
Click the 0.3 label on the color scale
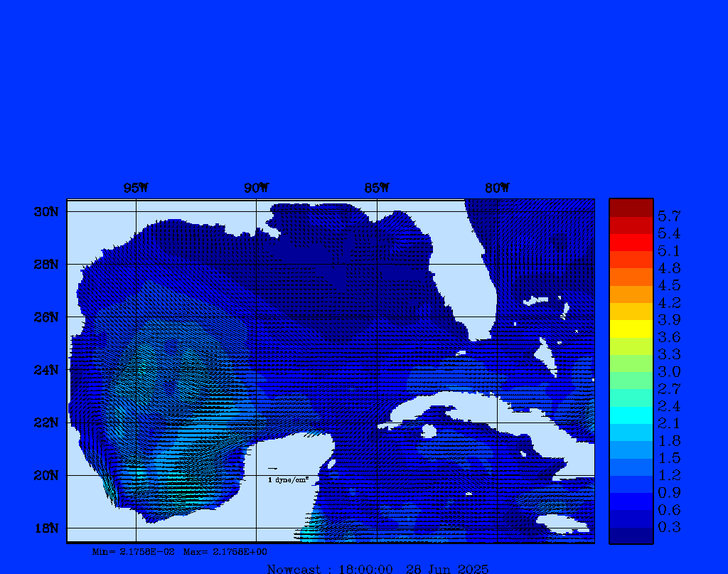669,527
